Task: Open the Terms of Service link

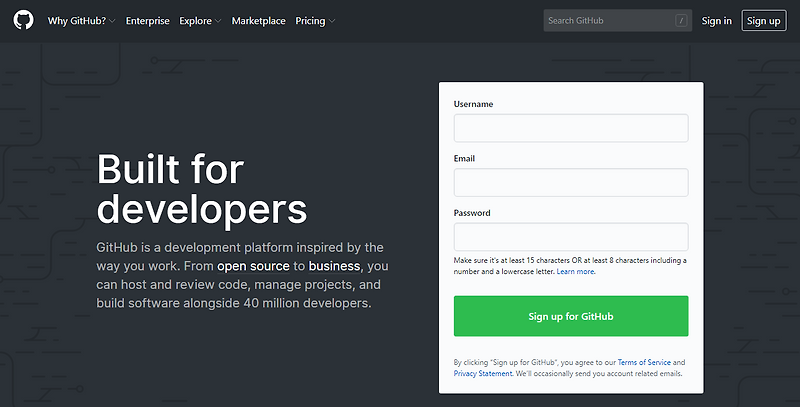Action: [x=644, y=362]
